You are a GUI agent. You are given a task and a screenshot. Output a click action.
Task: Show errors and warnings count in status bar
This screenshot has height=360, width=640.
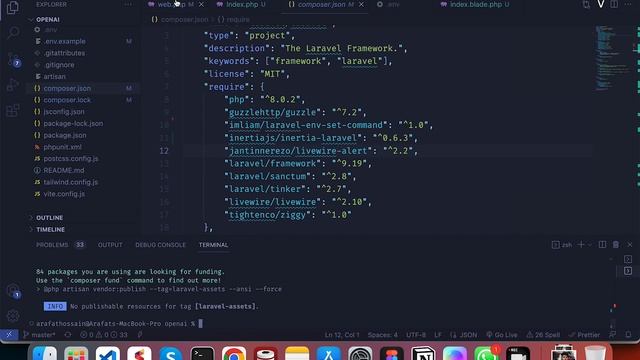[x=104, y=335]
